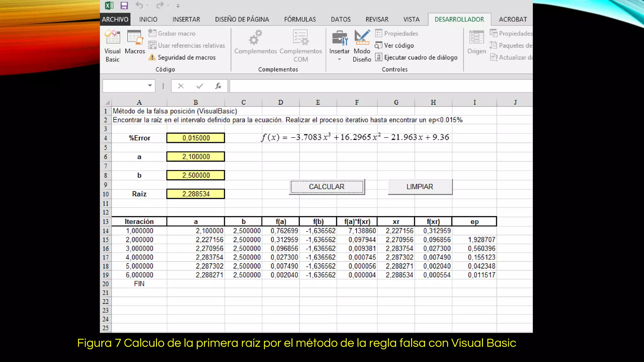Click Actualizar datos in XML group

tap(511, 57)
